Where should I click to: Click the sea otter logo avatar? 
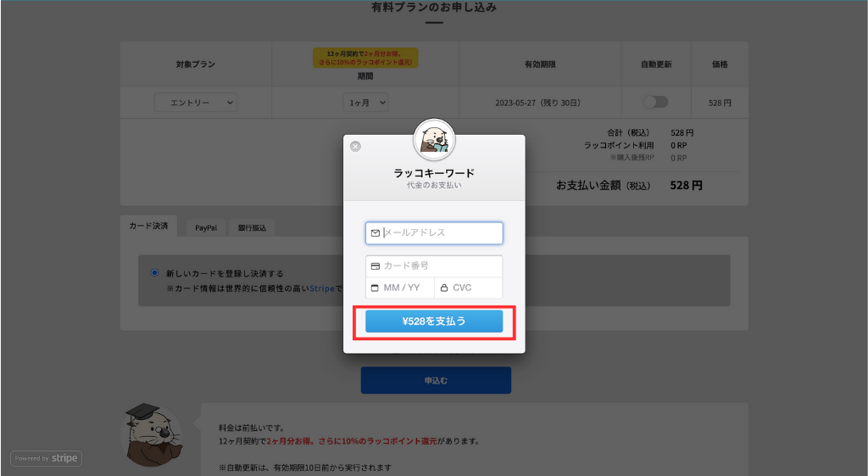click(x=434, y=139)
